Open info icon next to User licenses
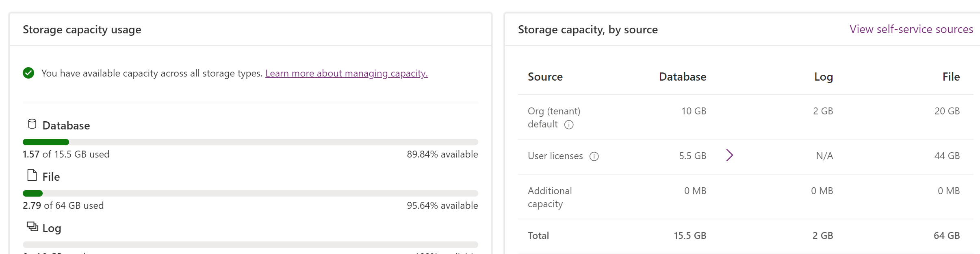This screenshot has height=254, width=980. point(594,156)
